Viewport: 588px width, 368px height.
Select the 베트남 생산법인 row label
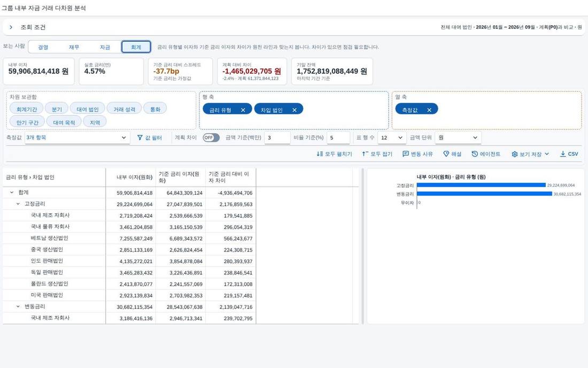coord(50,238)
